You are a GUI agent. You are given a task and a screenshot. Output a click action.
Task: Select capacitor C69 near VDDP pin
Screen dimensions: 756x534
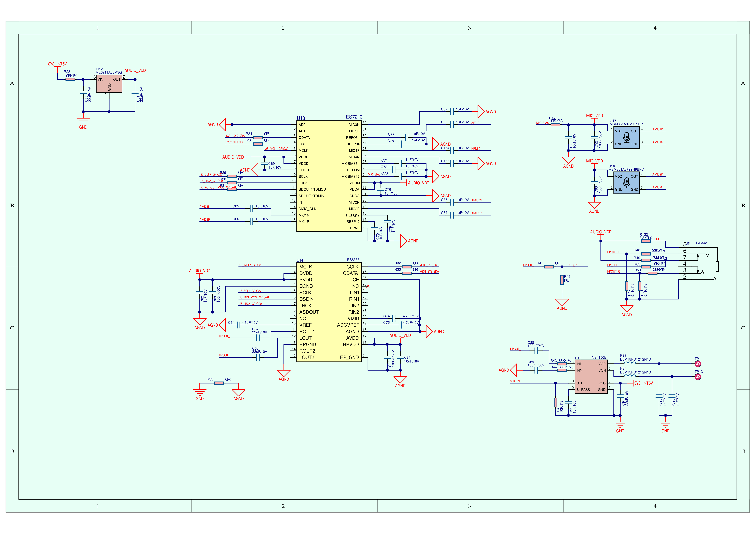point(264,163)
